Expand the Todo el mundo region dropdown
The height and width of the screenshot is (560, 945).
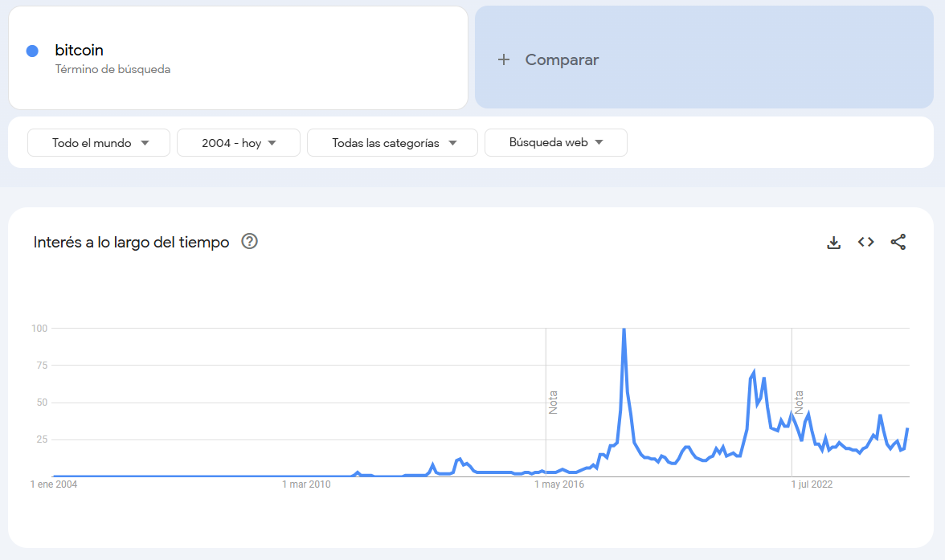tap(99, 143)
